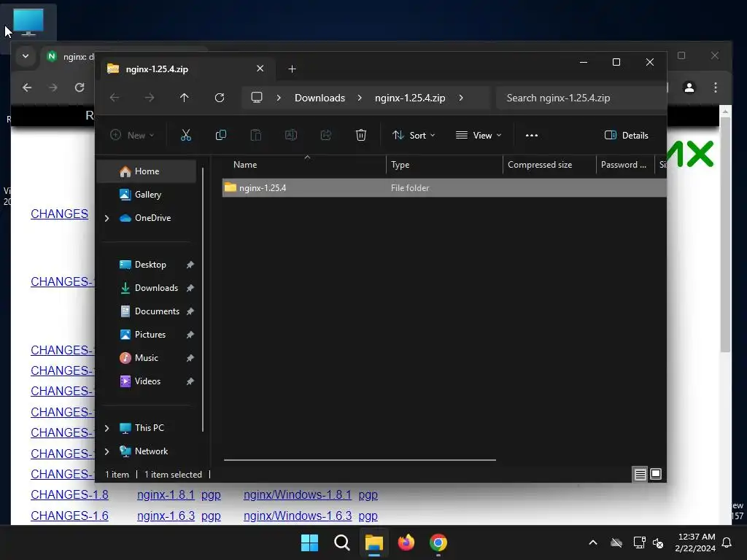Switch to large thumbnails view icon
The width and height of the screenshot is (747, 560).
[656, 474]
